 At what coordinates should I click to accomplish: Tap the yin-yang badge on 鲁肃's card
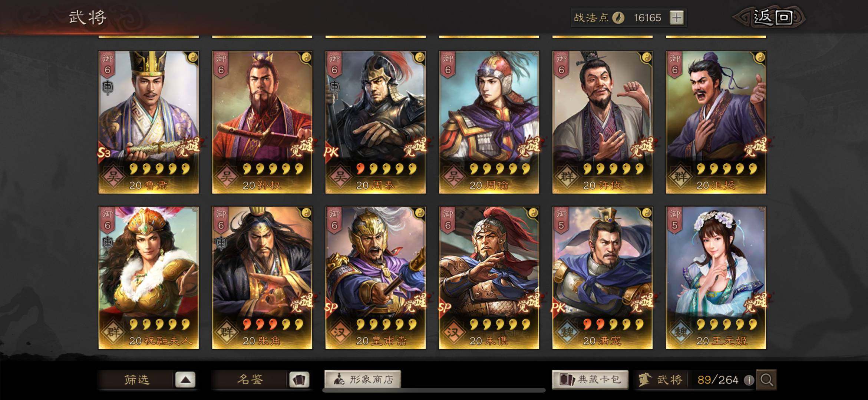(192, 57)
